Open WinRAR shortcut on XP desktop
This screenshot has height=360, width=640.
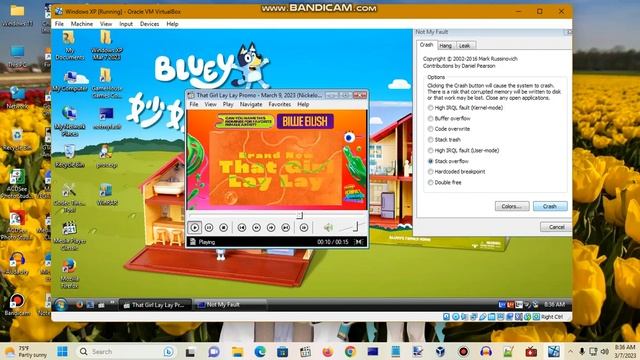[107, 194]
